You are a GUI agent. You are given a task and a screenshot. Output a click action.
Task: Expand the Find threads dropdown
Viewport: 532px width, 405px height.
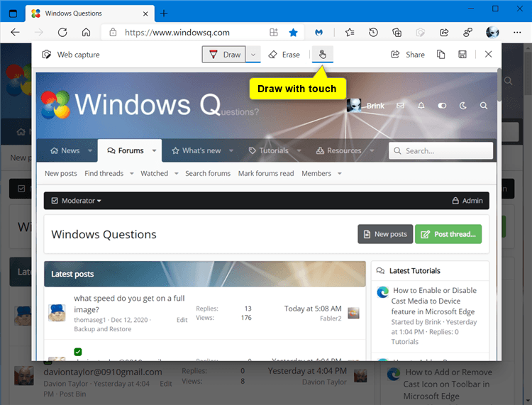click(132, 174)
